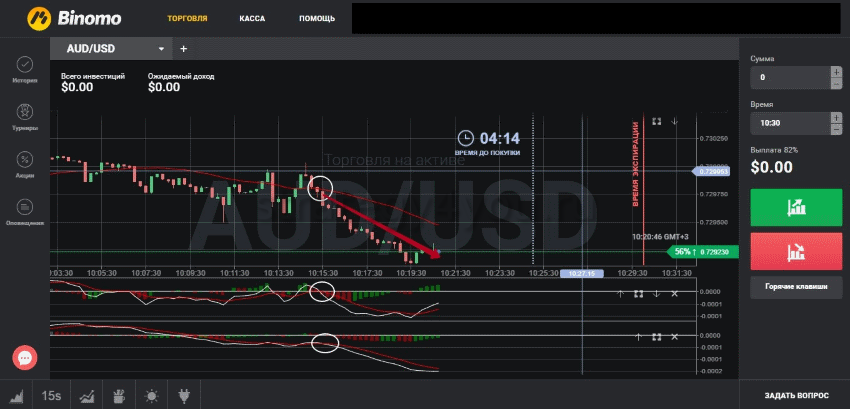Open the indicators line-chart icon
Image resolution: width=850 pixels, height=409 pixels.
click(87, 395)
